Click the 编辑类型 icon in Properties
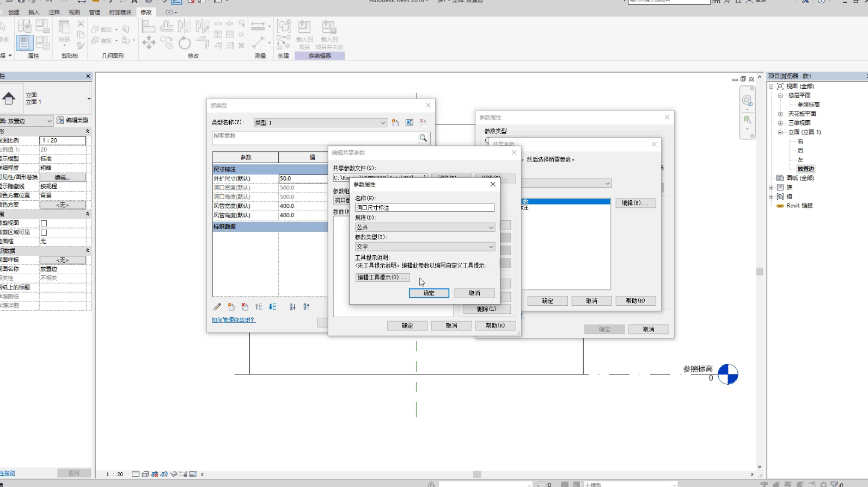This screenshot has height=487, width=868. click(x=60, y=120)
